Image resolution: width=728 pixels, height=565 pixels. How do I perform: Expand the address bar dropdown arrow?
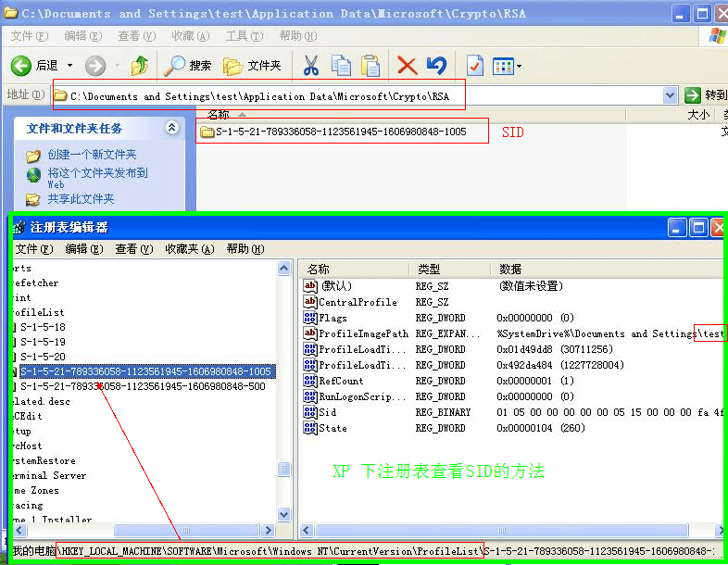671,95
